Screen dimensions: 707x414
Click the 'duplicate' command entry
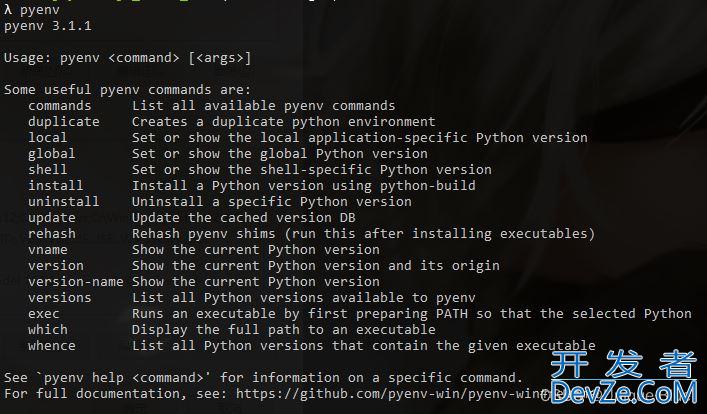[64, 122]
